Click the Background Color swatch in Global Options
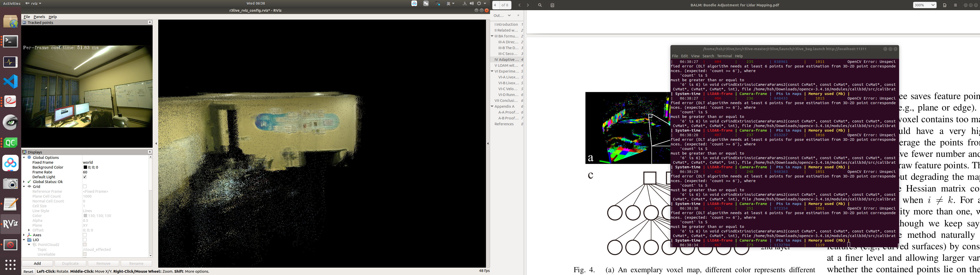This screenshot has height=275, width=980. [85, 167]
